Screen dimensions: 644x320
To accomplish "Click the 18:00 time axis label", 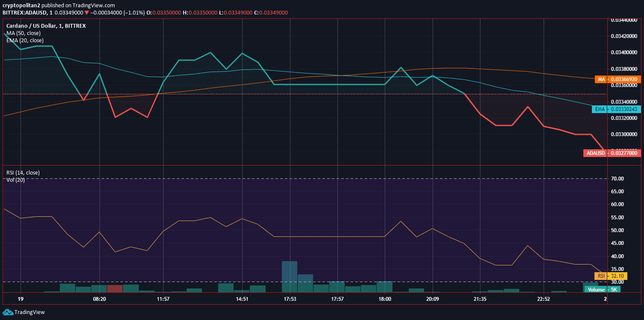I will [x=385, y=299].
